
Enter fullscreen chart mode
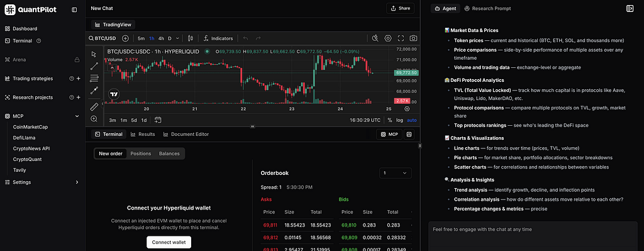(401, 38)
